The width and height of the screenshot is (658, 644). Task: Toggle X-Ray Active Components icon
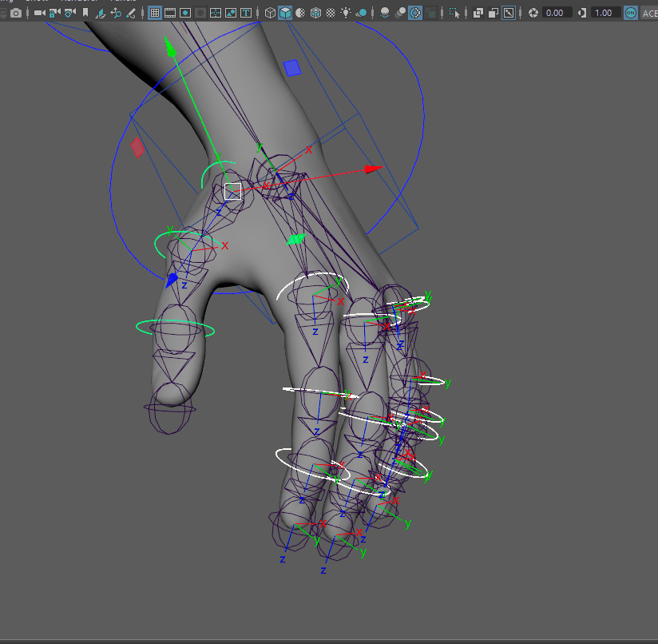click(x=493, y=13)
